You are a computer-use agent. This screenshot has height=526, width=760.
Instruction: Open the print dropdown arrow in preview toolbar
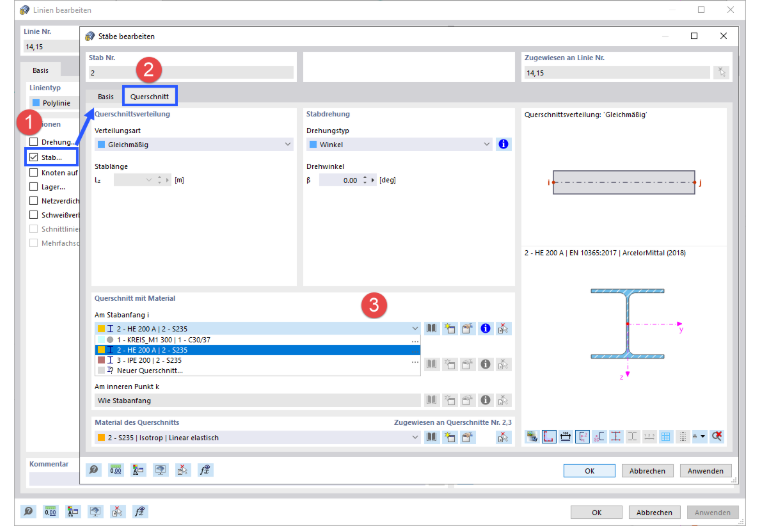[x=703, y=436]
